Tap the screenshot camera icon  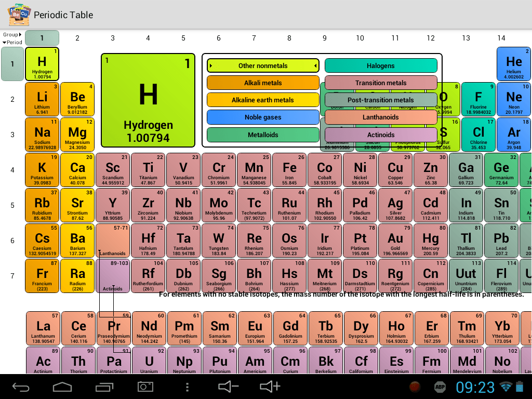(x=145, y=387)
